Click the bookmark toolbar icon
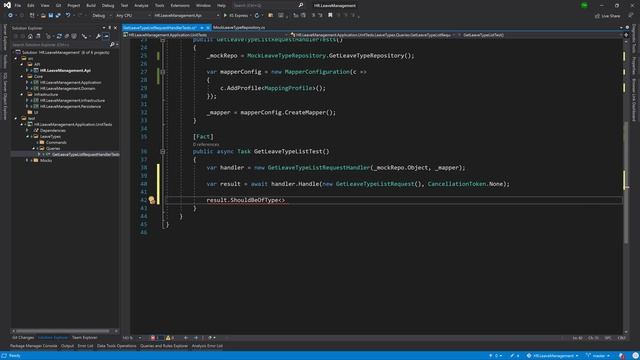The height and width of the screenshot is (360, 640). [x=330, y=16]
